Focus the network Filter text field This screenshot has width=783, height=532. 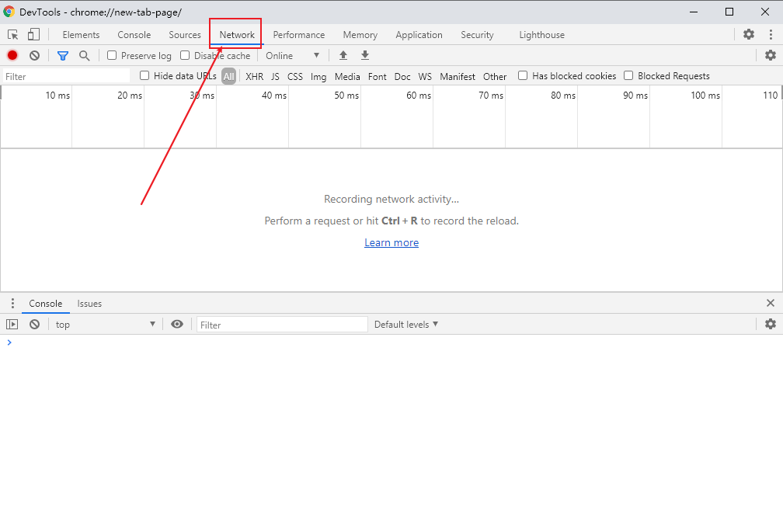(x=66, y=76)
